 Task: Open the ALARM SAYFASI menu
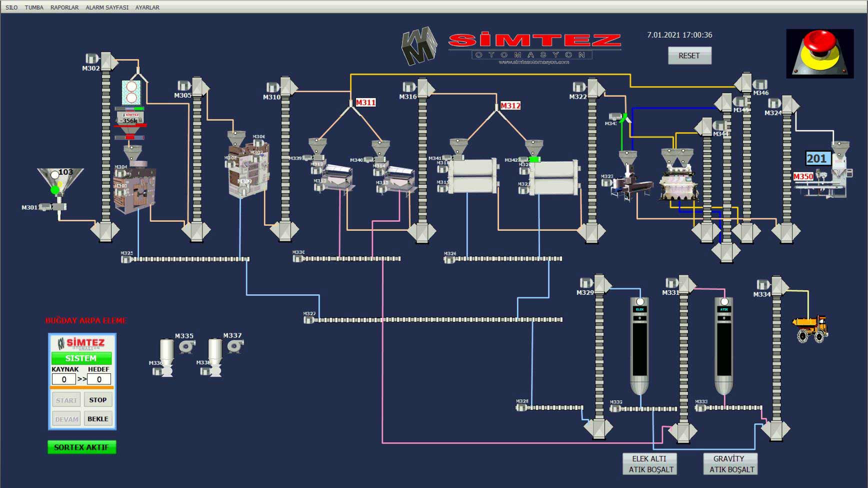[x=107, y=8]
